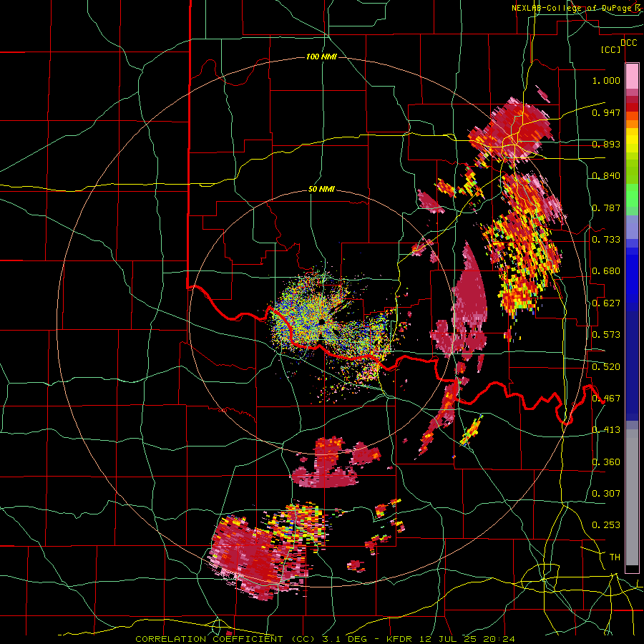The image size is (644, 644).
Task: Click the 0.253 scale value
Action: click(x=606, y=525)
